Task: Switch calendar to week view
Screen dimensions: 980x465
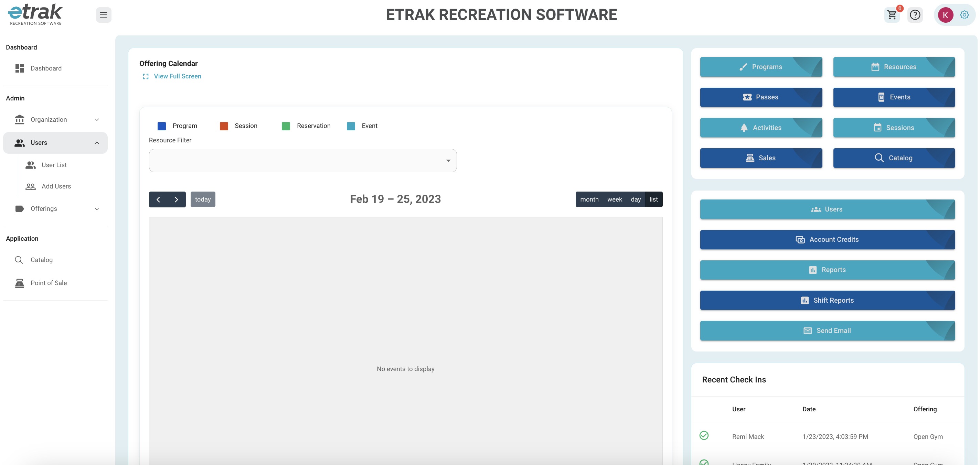Action: point(615,199)
